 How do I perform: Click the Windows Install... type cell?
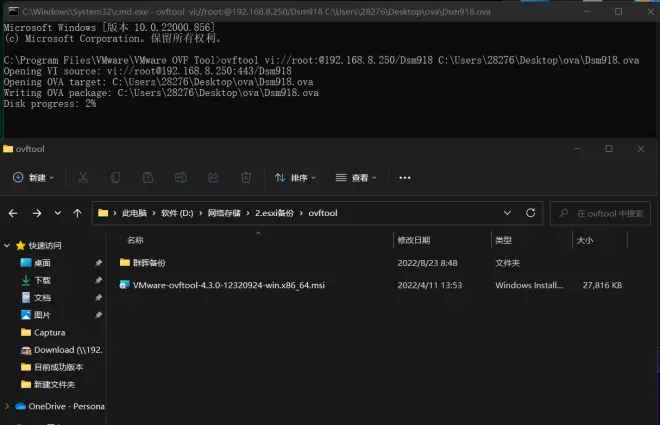tap(529, 285)
